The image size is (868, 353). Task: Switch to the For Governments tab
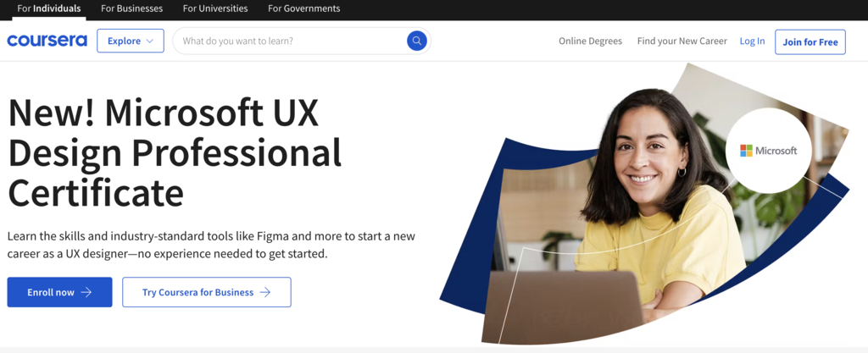304,8
